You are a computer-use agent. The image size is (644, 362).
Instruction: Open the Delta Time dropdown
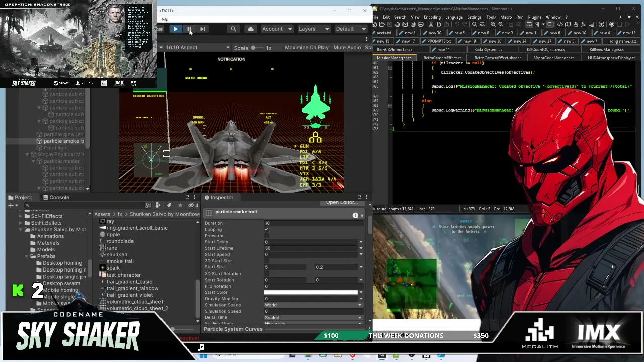click(313, 317)
